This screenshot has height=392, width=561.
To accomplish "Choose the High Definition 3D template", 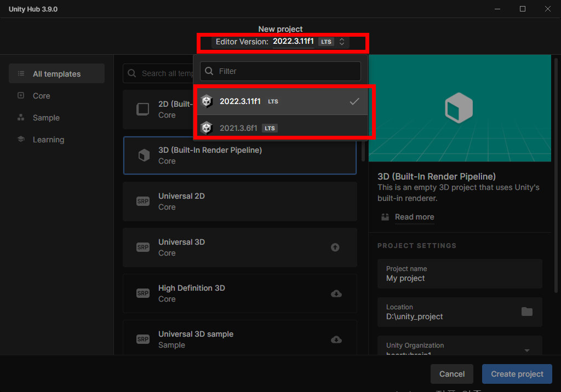I will tap(240, 293).
